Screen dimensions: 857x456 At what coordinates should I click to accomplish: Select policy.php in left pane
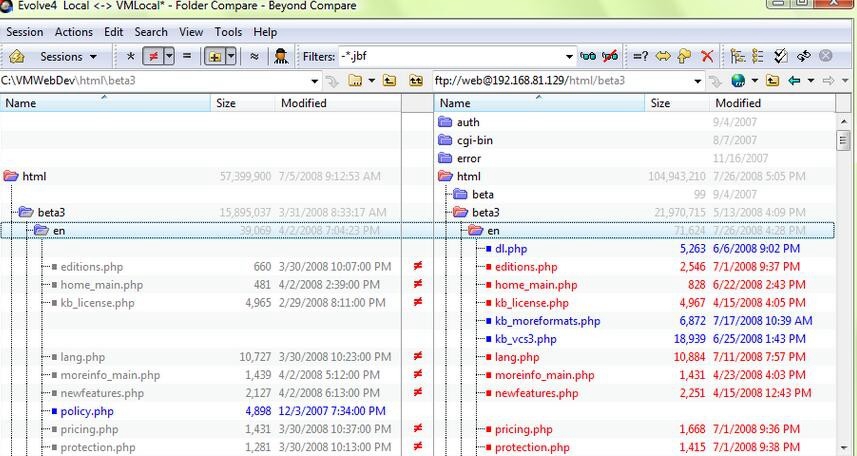[87, 411]
